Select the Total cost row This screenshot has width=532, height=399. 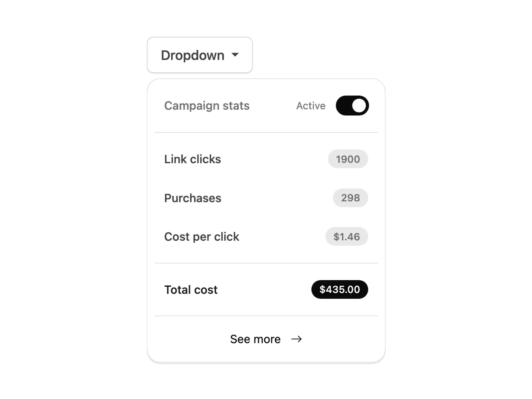click(266, 290)
